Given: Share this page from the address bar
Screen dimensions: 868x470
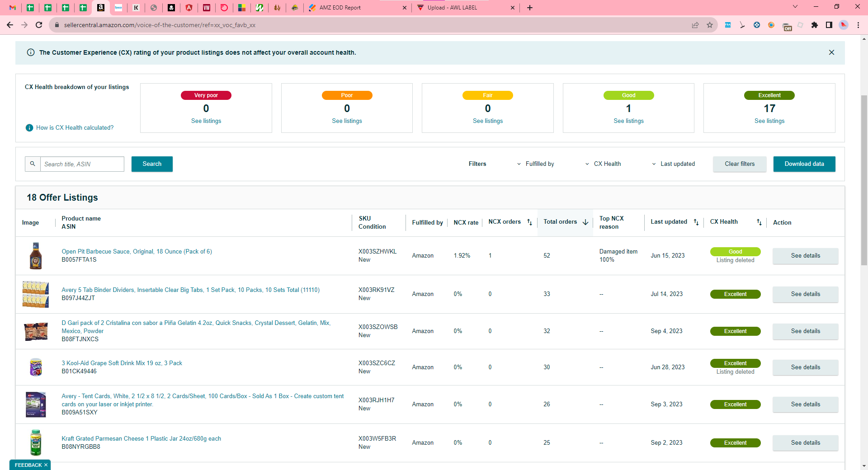Looking at the screenshot, I should click(695, 25).
